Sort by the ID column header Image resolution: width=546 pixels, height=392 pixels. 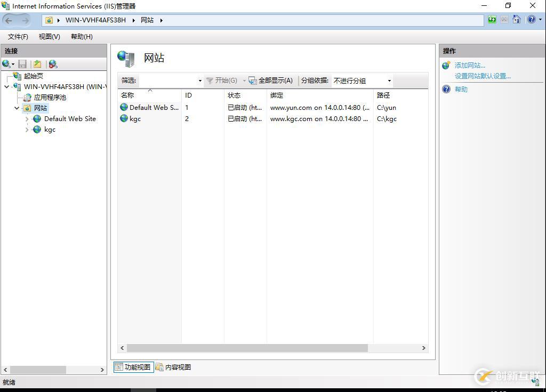pos(203,95)
